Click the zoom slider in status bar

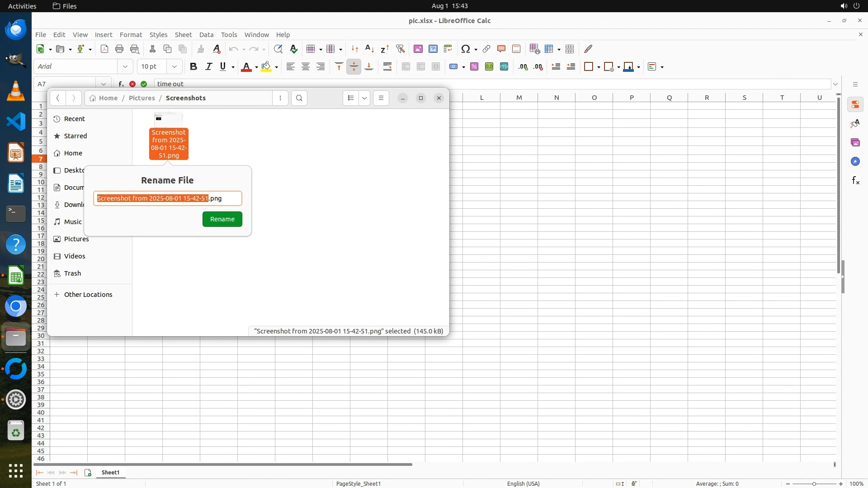click(x=814, y=483)
